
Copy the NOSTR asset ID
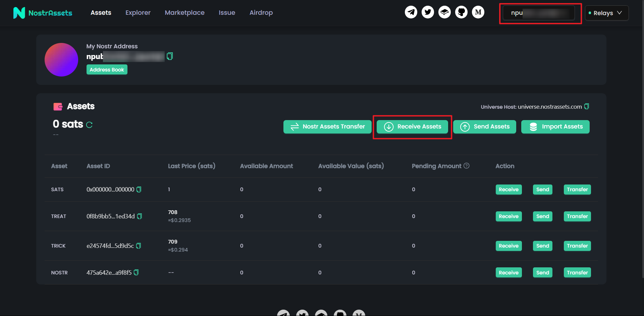tap(136, 273)
